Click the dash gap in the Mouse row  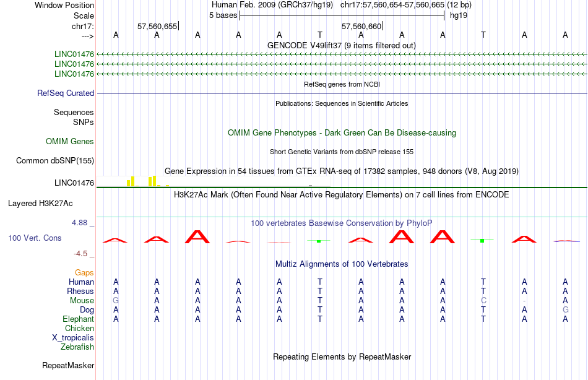click(524, 301)
